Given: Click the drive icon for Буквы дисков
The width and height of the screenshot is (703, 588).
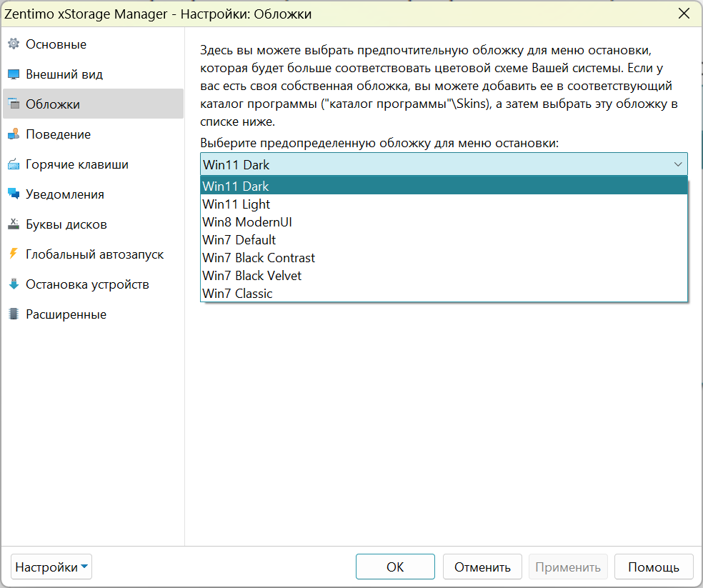Looking at the screenshot, I should (14, 224).
